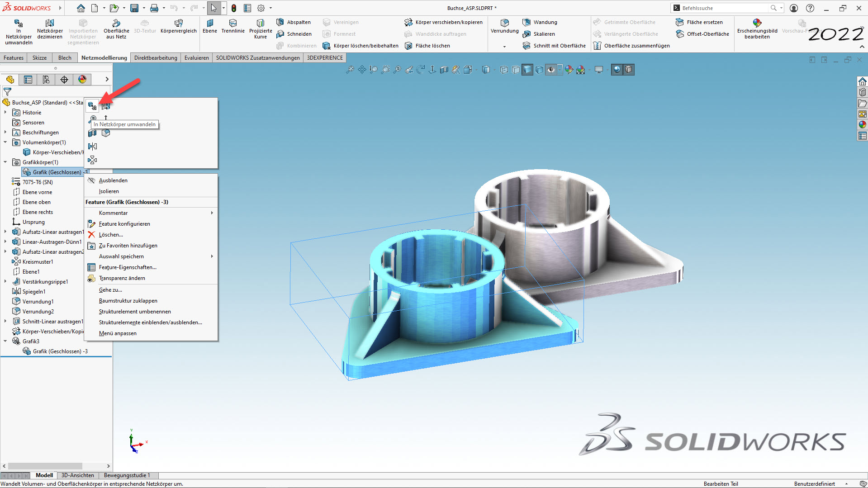Select Fläche ersetzen
This screenshot has width=868, height=488.
699,22
